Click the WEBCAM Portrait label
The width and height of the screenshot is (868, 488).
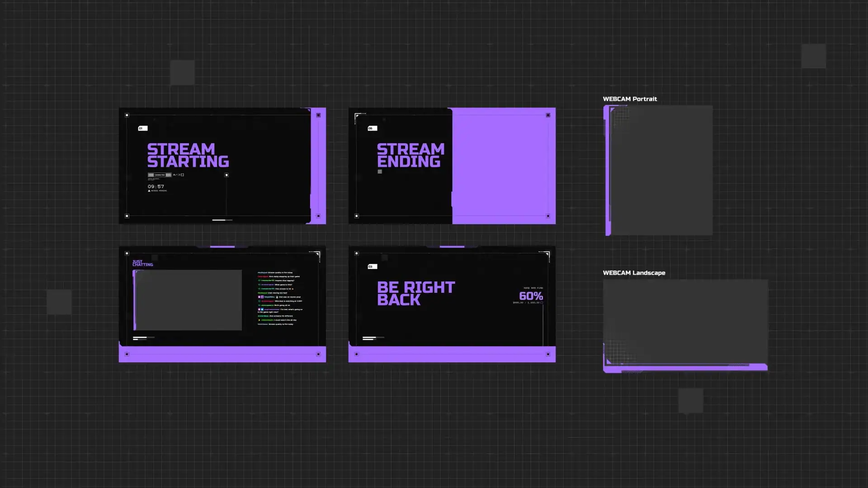629,99
